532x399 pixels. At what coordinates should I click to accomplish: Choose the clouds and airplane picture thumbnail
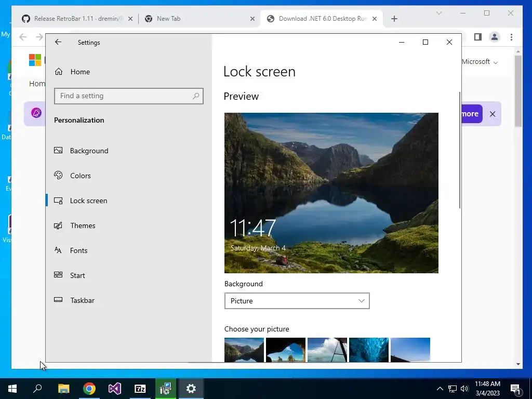coord(327,350)
